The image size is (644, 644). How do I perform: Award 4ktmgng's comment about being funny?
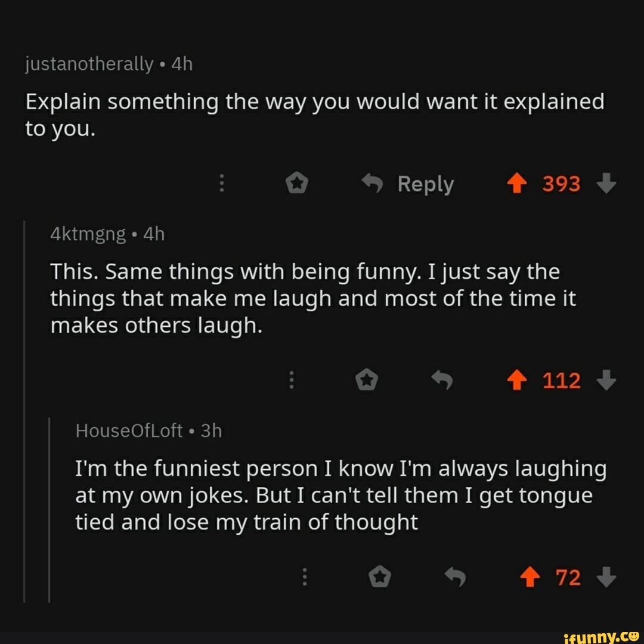coord(367,380)
